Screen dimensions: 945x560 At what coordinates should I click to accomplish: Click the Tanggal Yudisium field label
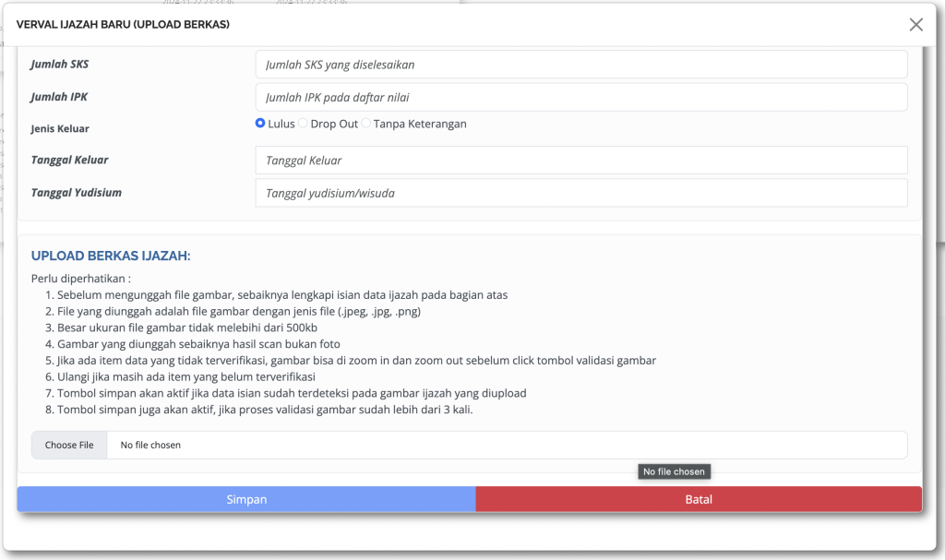tap(77, 192)
